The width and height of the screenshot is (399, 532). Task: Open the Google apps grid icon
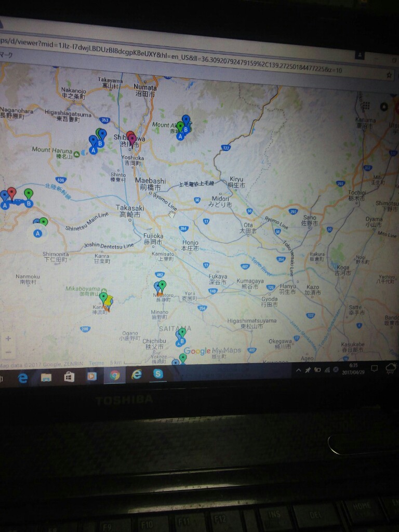click(365, 105)
